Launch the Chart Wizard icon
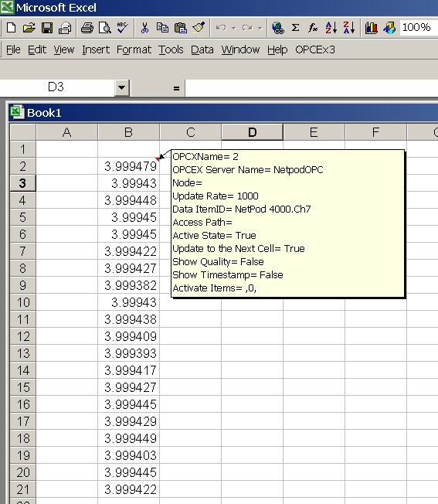The height and width of the screenshot is (504, 438). point(372,28)
